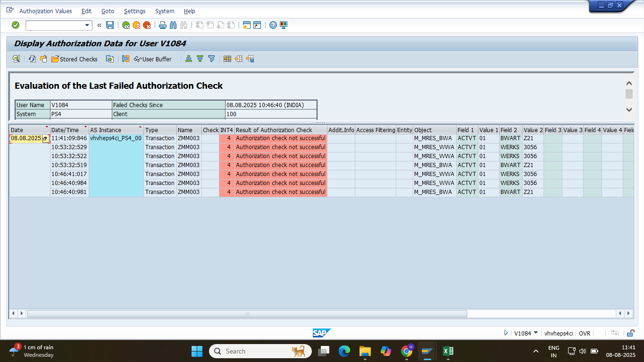Viewport: 644px width, 362px height.
Task: Click the Stored Checks button
Action: (x=75, y=59)
